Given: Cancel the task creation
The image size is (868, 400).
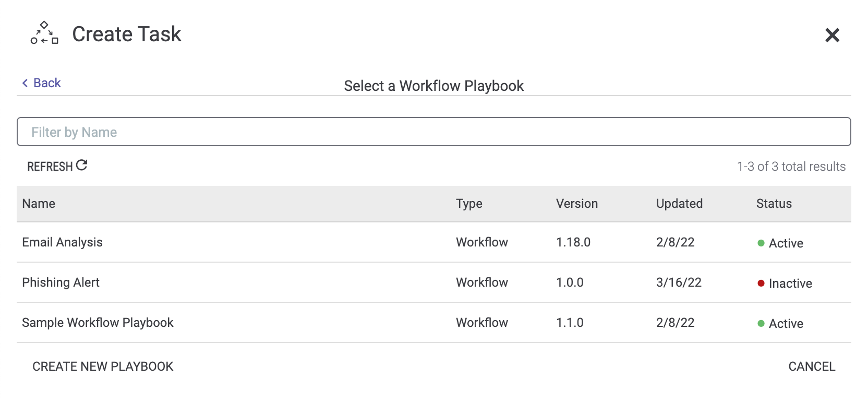Looking at the screenshot, I should [812, 367].
